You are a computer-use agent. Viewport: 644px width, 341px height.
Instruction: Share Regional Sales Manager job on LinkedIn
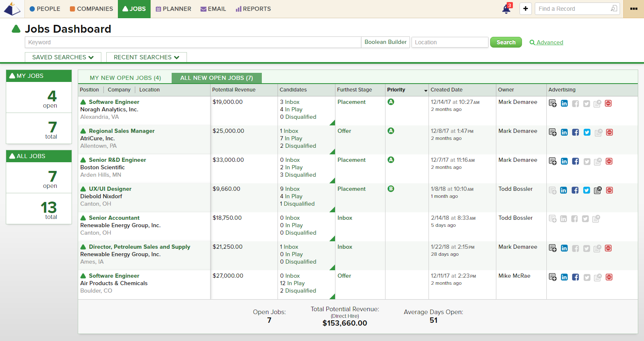(x=564, y=132)
